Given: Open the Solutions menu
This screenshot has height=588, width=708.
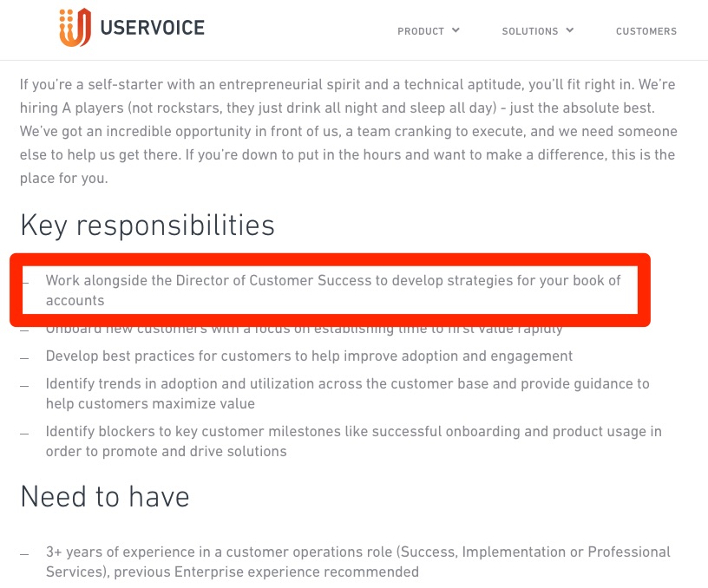Looking at the screenshot, I should (529, 31).
